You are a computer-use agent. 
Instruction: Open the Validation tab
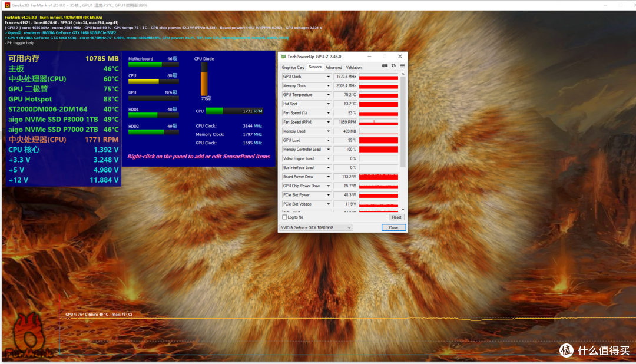(353, 67)
